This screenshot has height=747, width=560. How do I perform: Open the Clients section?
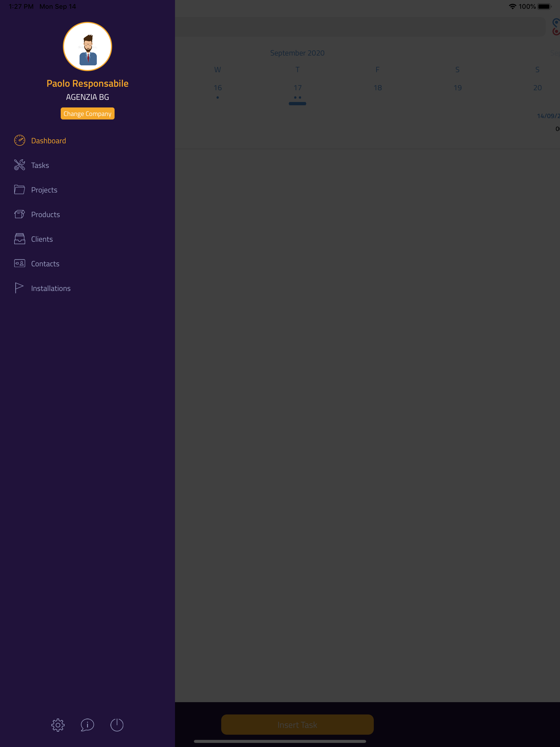coord(42,239)
